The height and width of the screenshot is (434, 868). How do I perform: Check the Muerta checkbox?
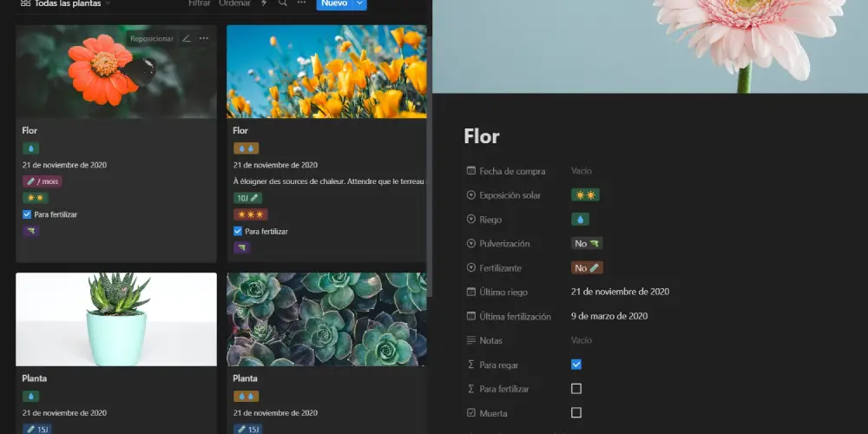click(576, 413)
